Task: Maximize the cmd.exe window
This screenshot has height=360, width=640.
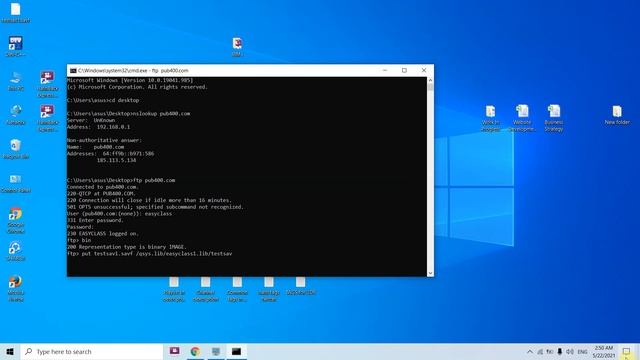Action: [404, 71]
